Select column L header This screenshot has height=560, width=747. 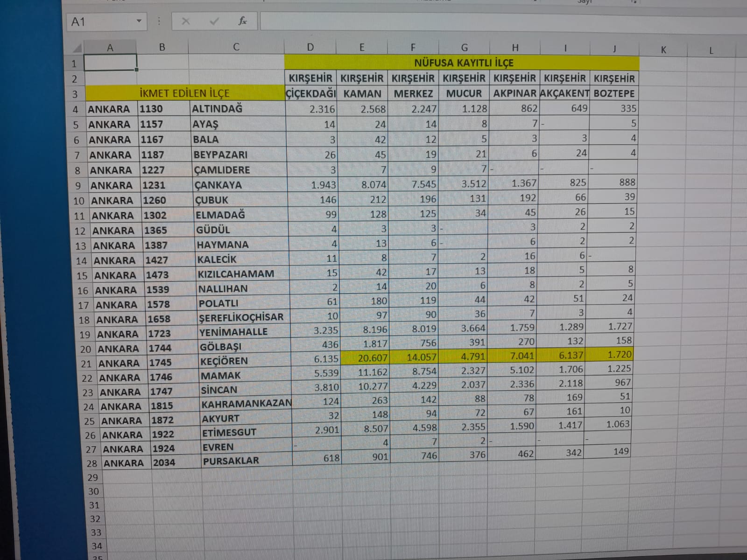pos(711,50)
